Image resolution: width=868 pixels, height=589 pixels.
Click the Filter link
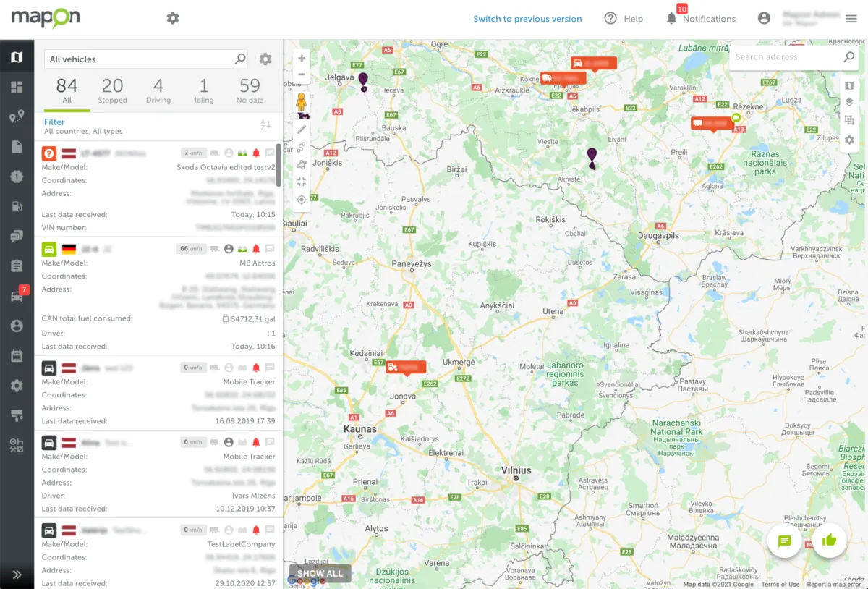[x=54, y=122]
